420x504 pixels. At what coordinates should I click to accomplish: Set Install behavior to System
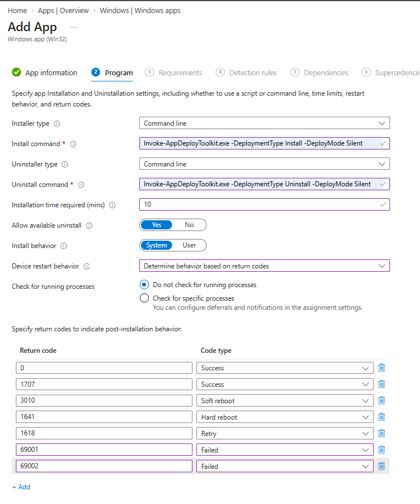tap(156, 245)
